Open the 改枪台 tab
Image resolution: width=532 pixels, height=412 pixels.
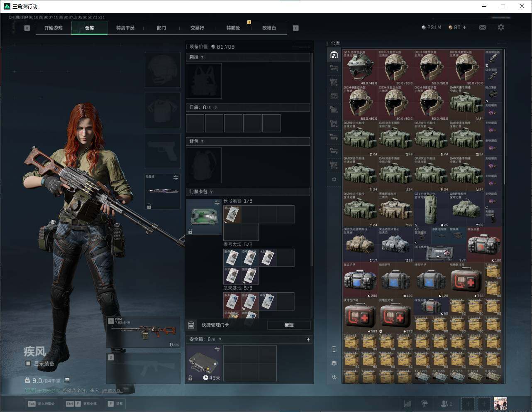coord(269,28)
